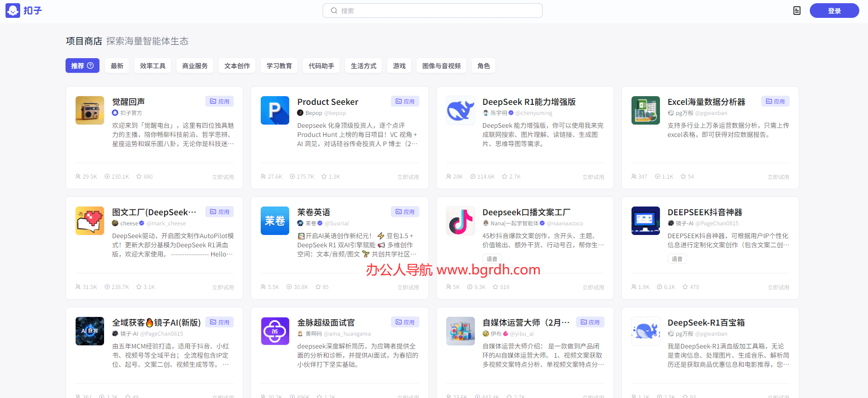
Task: Click 立即试用 on Excel海量数据分析器 card
Action: (x=778, y=177)
